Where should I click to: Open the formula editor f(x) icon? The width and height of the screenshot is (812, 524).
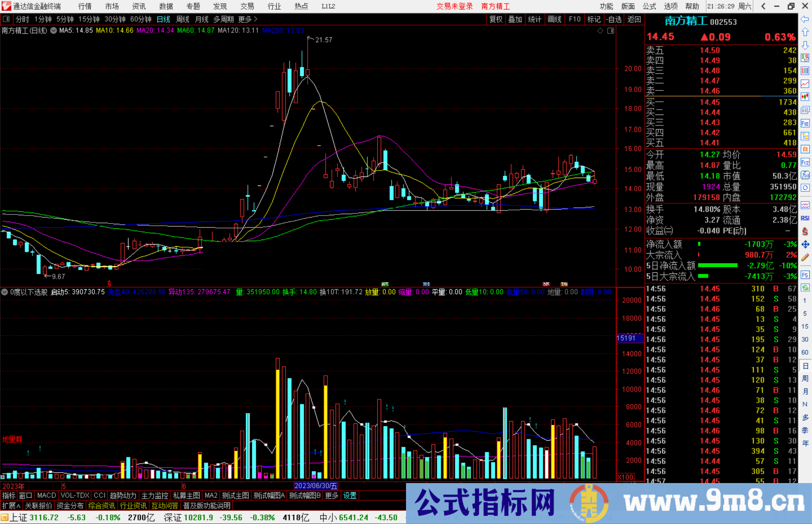coord(805,175)
